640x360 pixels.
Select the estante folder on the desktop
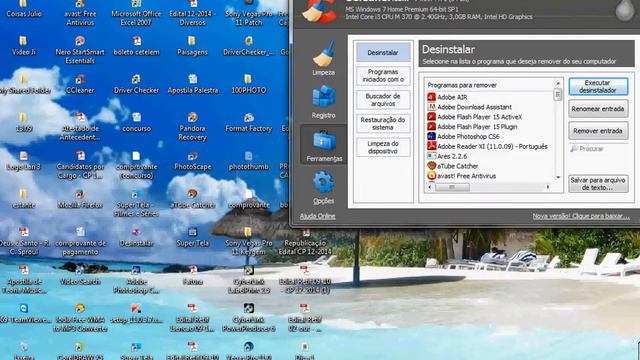24,198
